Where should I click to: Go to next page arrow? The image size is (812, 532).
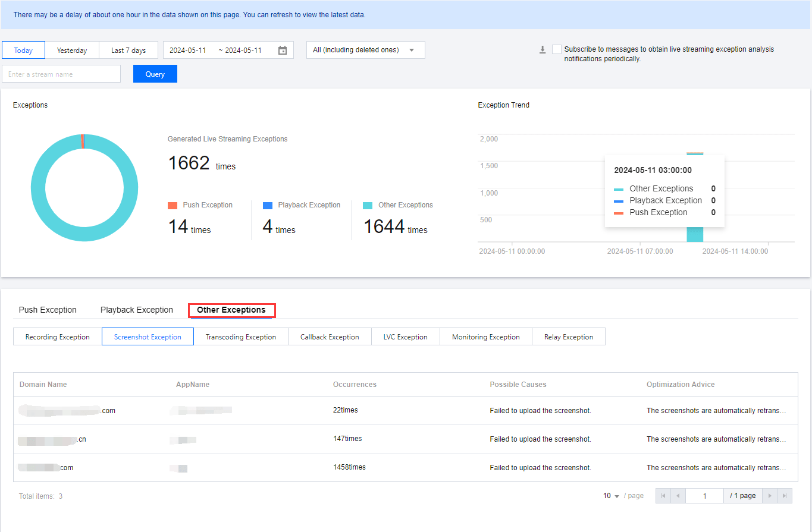[770, 496]
